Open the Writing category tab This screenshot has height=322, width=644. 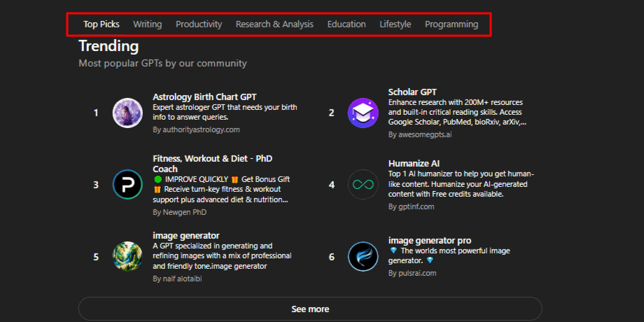point(147,24)
